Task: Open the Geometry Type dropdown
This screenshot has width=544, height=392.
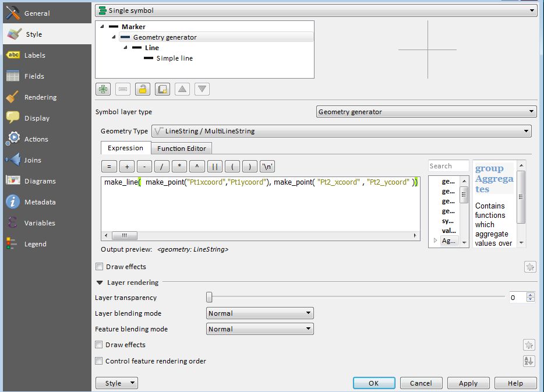Action: [341, 131]
